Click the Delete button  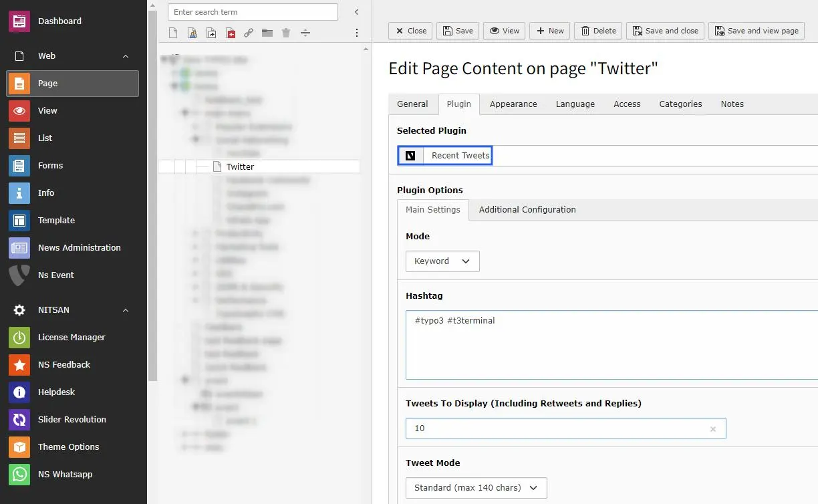tap(598, 31)
